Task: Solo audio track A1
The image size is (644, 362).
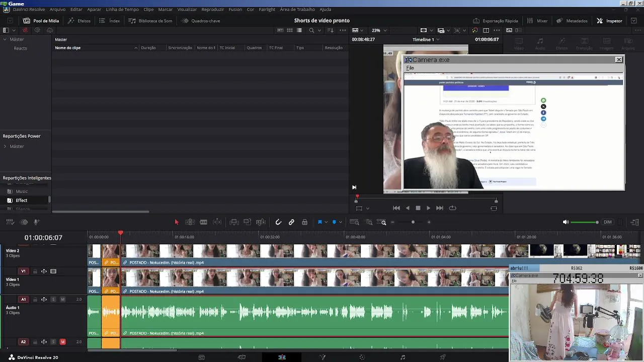Action: pyautogui.click(x=53, y=300)
